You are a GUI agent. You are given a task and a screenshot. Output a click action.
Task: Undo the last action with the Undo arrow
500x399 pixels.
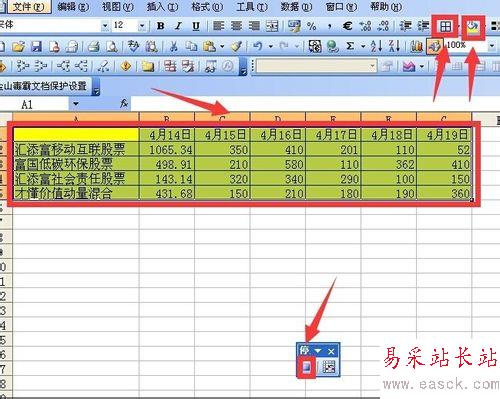(x=258, y=46)
